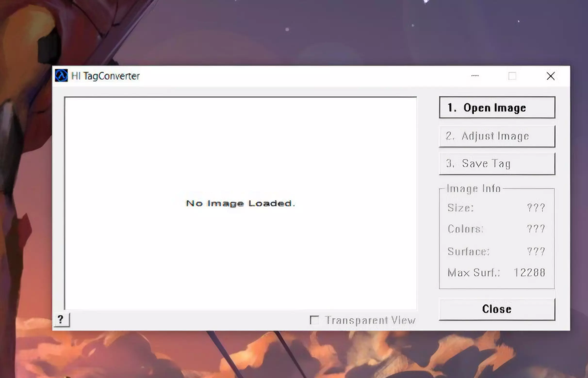The width and height of the screenshot is (588, 378).
Task: Enable the Transparent View checkbox
Action: (x=314, y=320)
